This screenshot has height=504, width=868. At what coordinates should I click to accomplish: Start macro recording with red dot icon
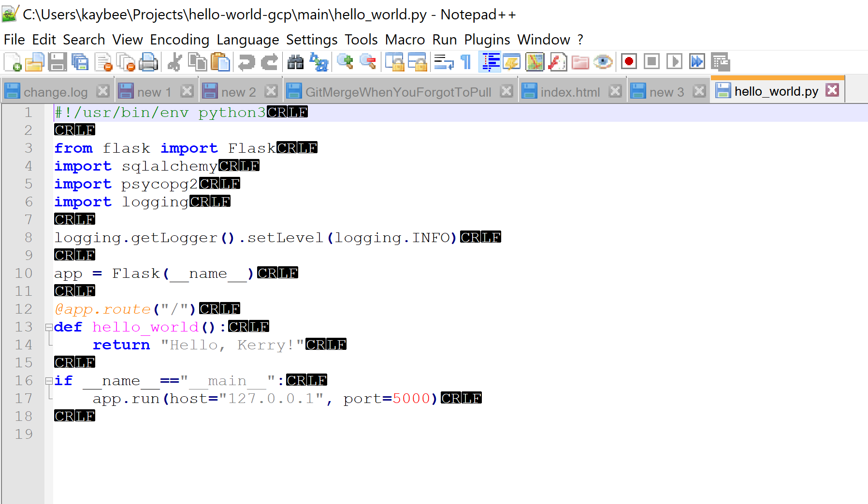tap(628, 62)
